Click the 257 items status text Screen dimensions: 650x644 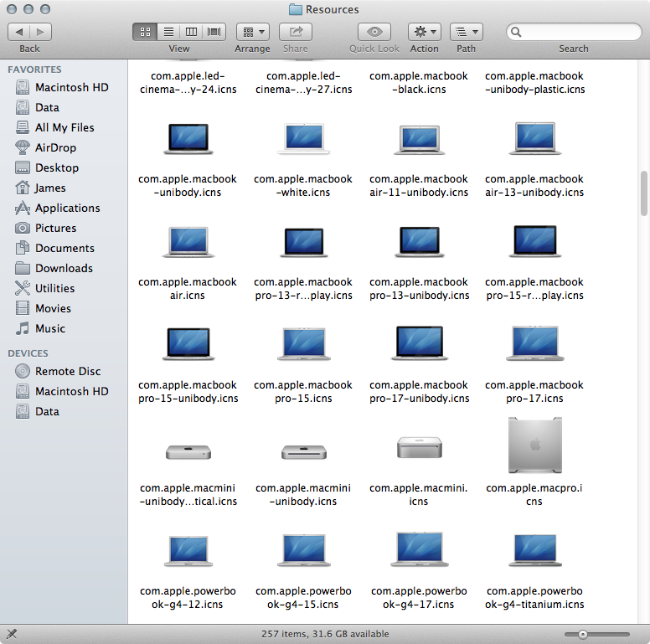pyautogui.click(x=325, y=634)
